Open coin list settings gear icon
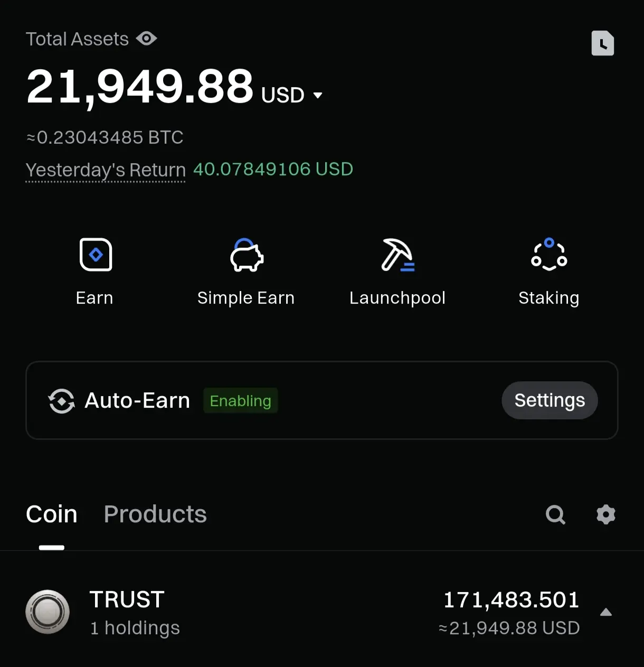The height and width of the screenshot is (667, 644). (x=606, y=514)
